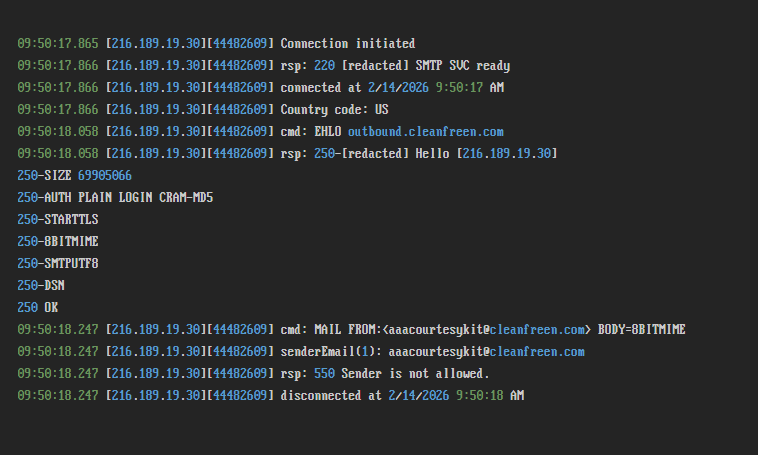Select the 250-AUTH PLAIN LOGIN CRAM-MD5 line
This screenshot has height=455, width=758.
point(115,197)
